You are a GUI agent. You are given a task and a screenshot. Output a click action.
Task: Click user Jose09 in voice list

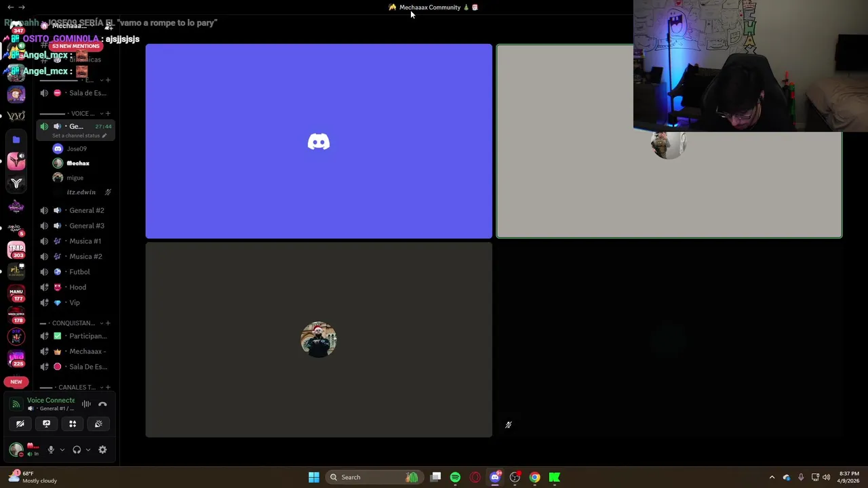[x=77, y=148]
